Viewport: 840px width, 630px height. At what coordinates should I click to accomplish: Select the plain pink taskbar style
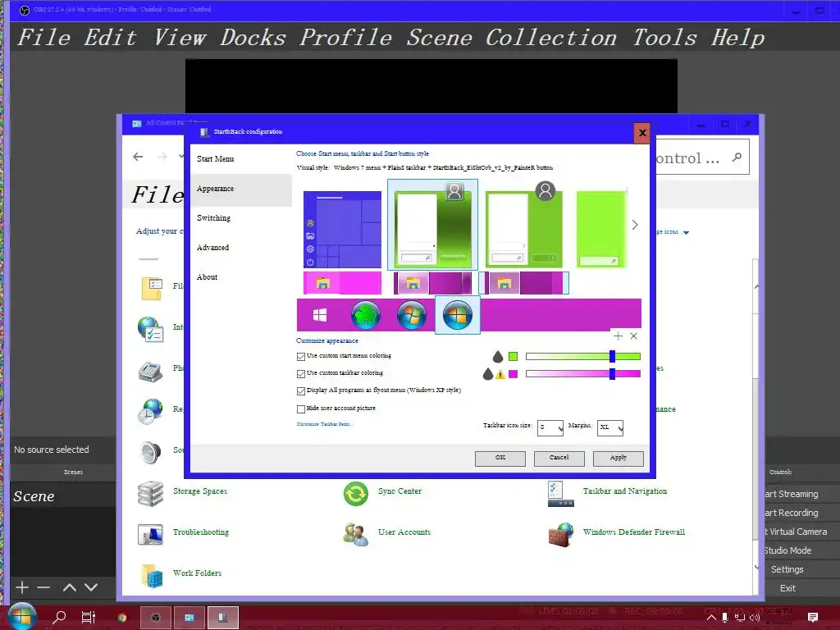(x=342, y=283)
